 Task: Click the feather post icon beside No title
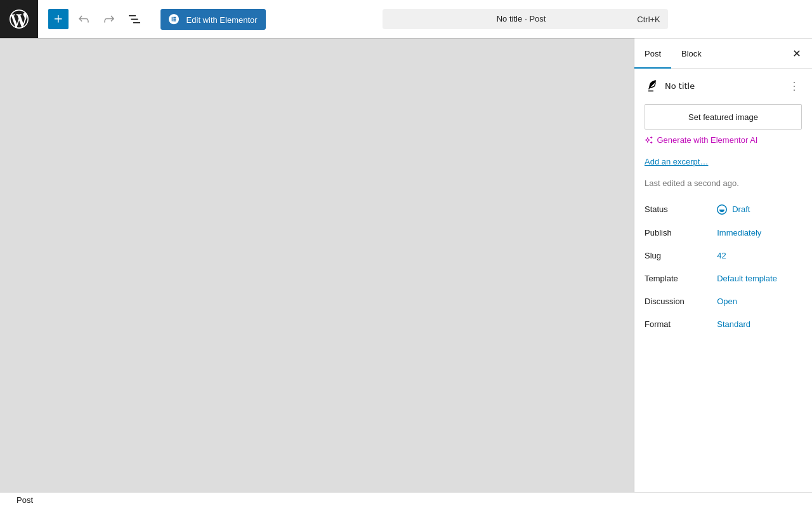[652, 86]
